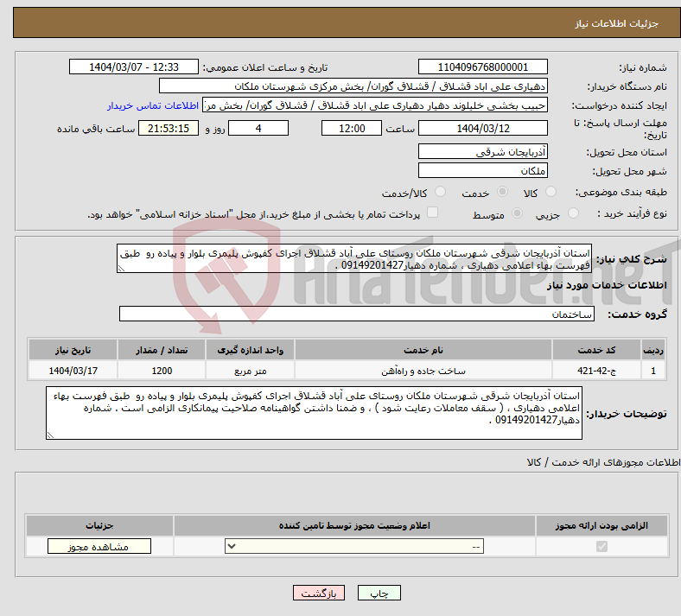
Task: Open the مشاهده مجوز button
Action: click(99, 547)
